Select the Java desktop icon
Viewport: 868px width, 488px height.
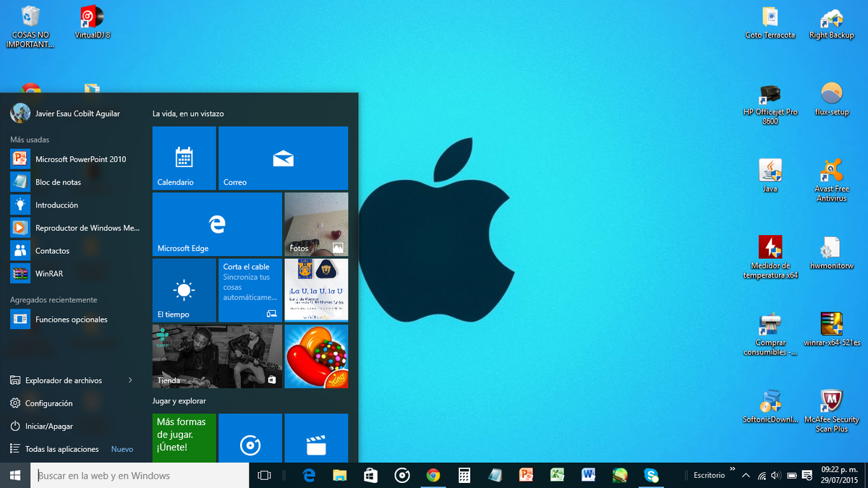pos(770,176)
